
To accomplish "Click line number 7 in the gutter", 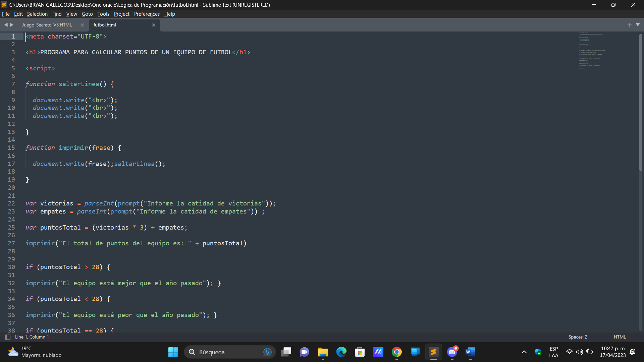I will click(13, 84).
